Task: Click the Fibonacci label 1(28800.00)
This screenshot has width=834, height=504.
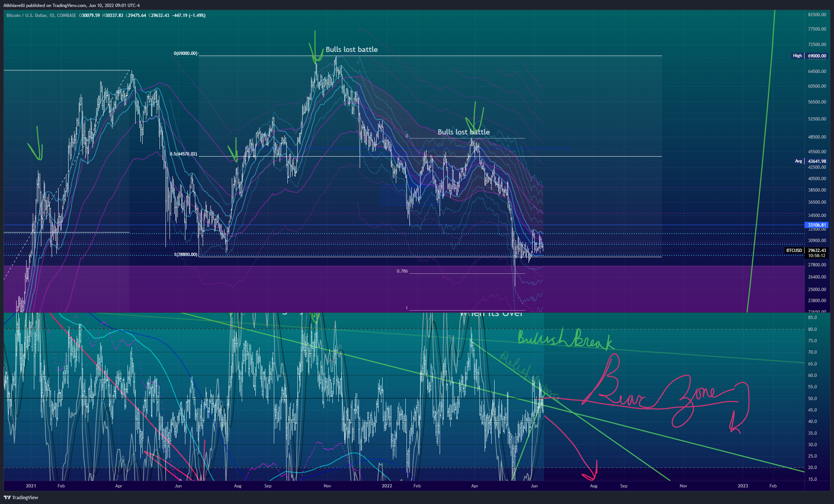Action: (186, 255)
